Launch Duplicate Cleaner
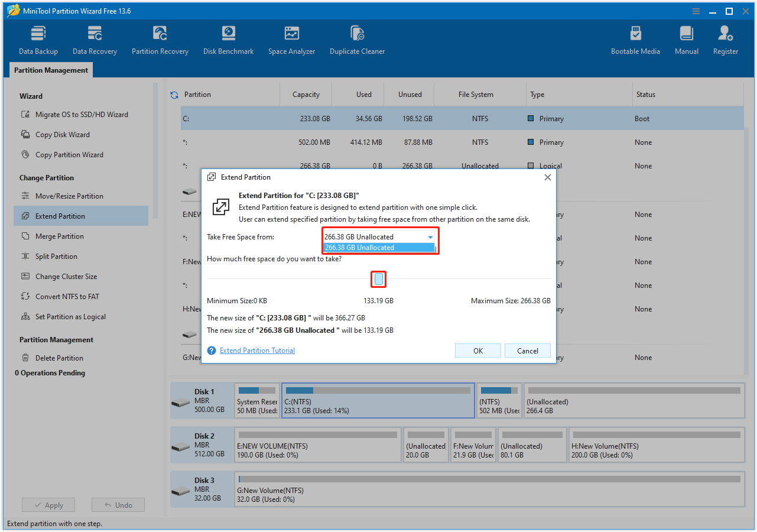757x532 pixels. click(x=357, y=40)
